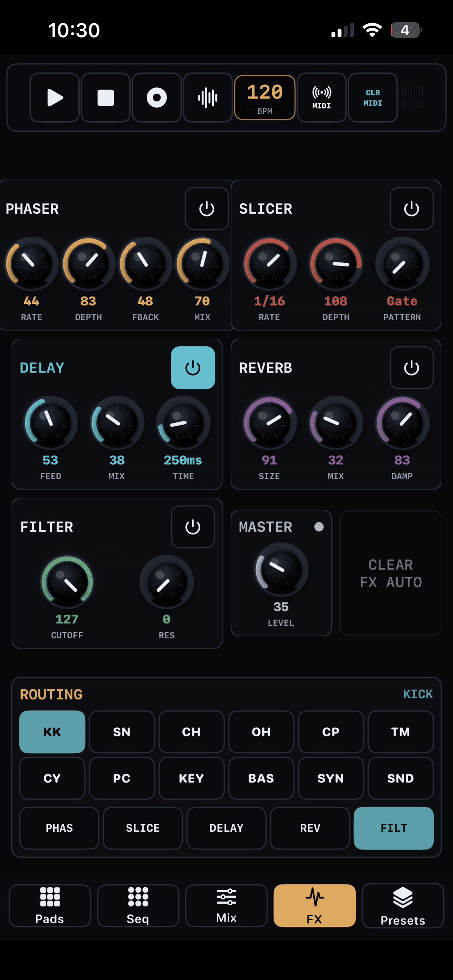Tap the Reverb MIX knob

pos(336,423)
